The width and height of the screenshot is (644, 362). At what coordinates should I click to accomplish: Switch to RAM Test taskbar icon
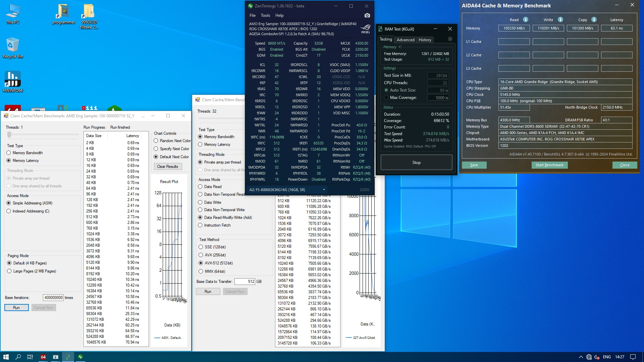pyautogui.click(x=68, y=357)
